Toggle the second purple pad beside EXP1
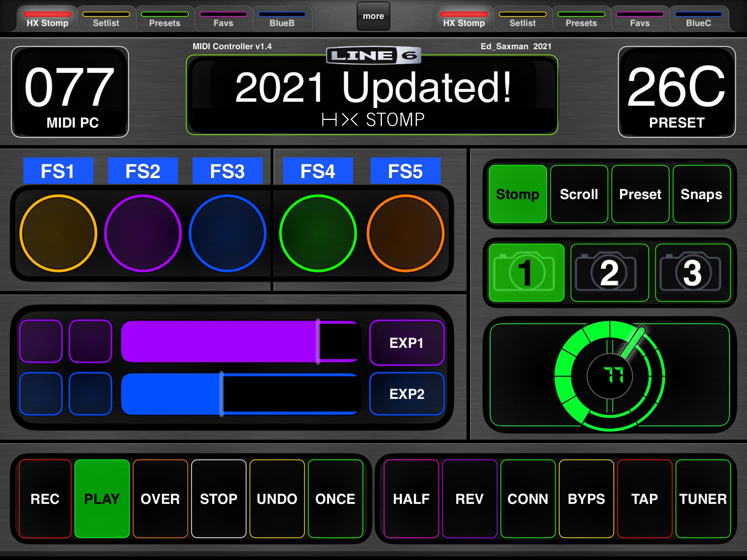Image resolution: width=747 pixels, height=560 pixels. click(x=90, y=341)
